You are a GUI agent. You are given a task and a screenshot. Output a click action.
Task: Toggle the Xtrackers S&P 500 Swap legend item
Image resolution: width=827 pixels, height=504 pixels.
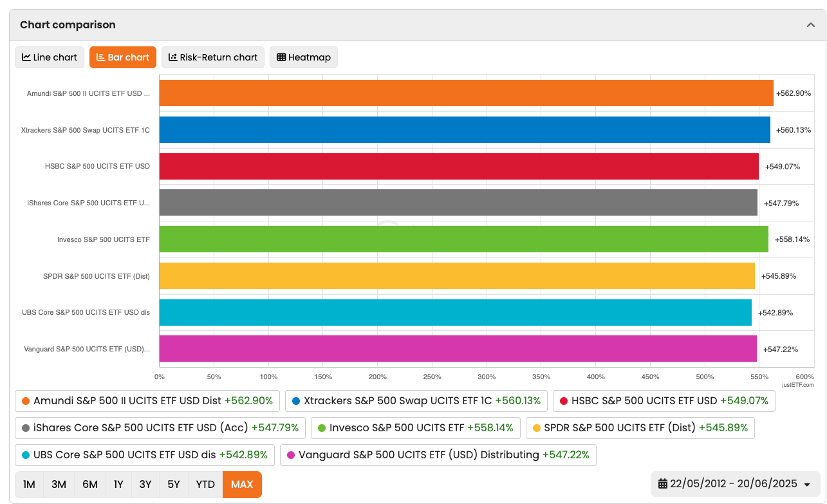pos(416,400)
